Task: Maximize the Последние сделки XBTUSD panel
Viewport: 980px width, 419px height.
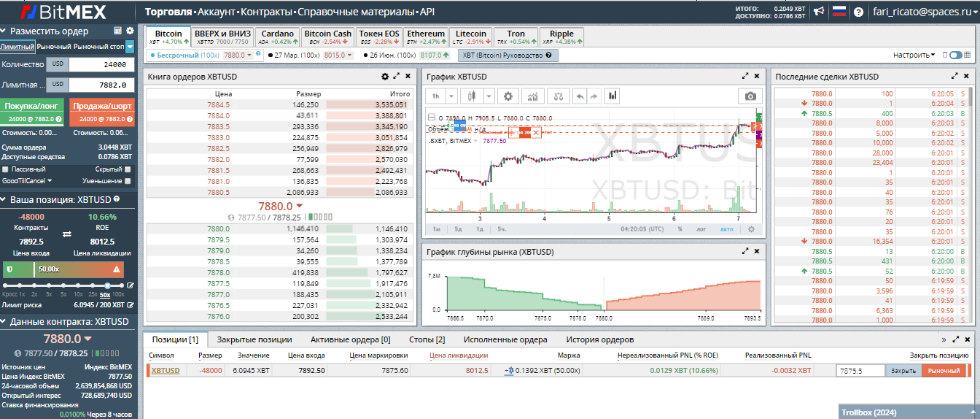Action: (955, 76)
